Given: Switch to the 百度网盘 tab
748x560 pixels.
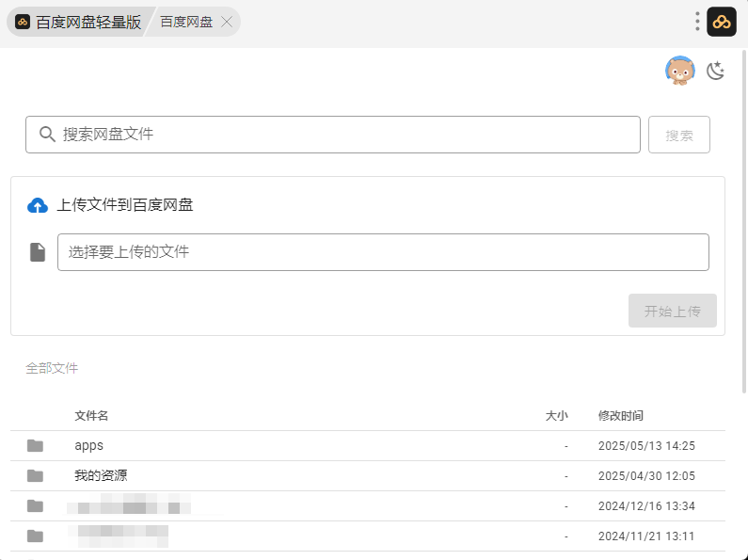Looking at the screenshot, I should pyautogui.click(x=186, y=22).
